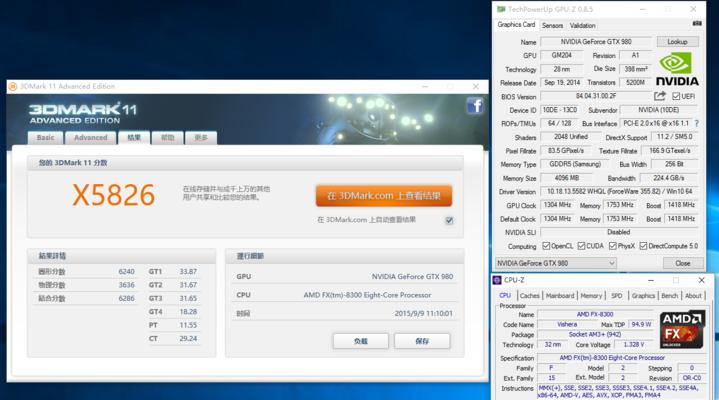Open the Advanced tab in 3DMark 11
This screenshot has width=719, height=400.
[x=90, y=138]
